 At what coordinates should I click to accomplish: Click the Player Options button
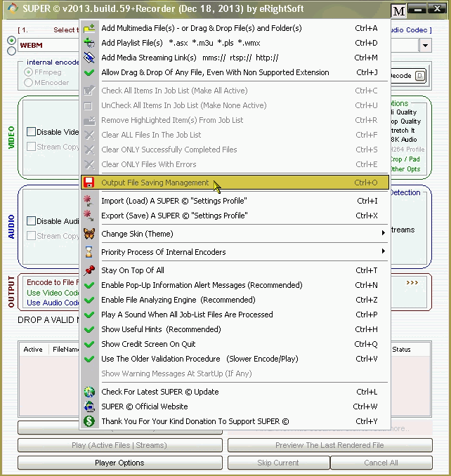coord(119,463)
